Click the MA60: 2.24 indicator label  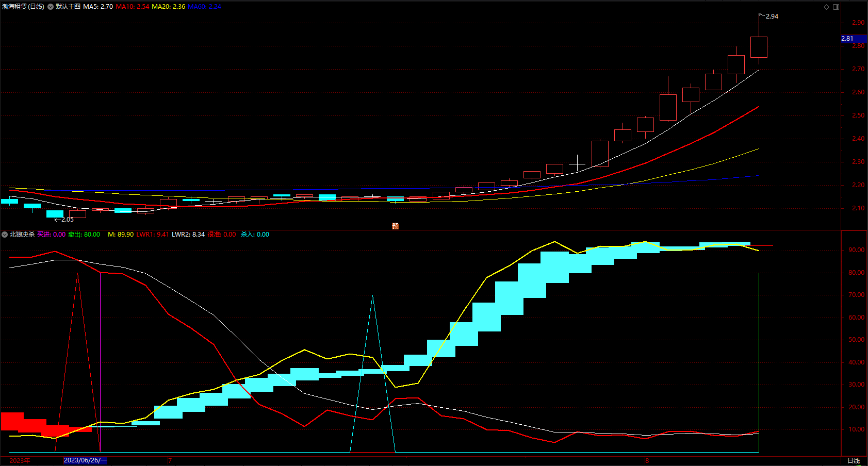pyautogui.click(x=205, y=7)
